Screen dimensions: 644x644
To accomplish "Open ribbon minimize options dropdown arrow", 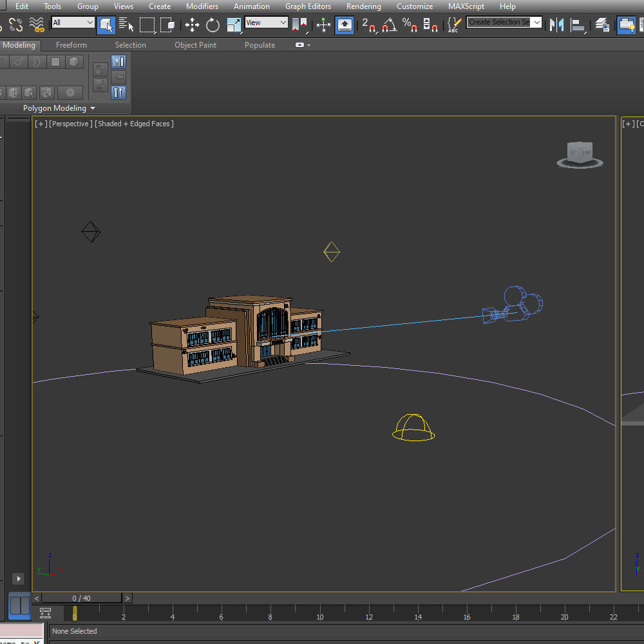I will click(309, 45).
